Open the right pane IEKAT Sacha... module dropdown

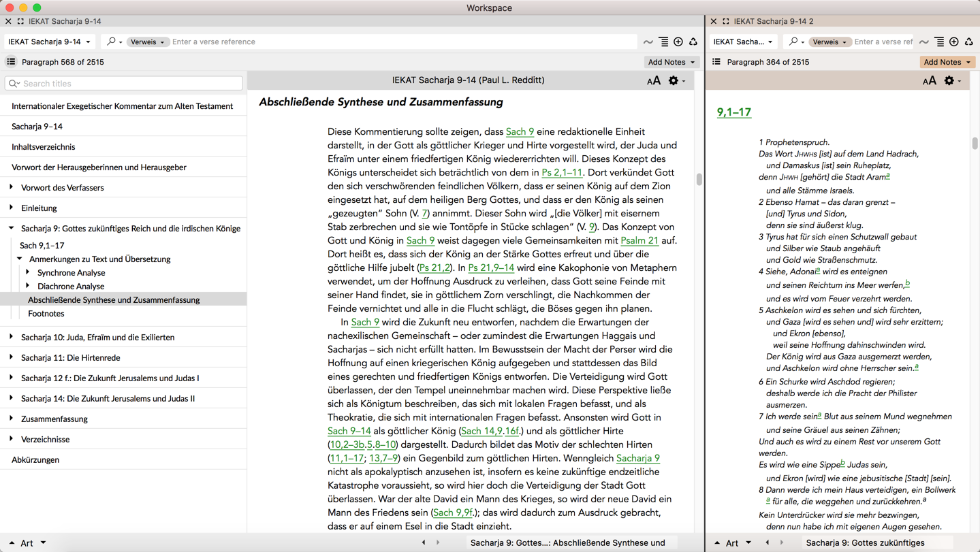click(x=743, y=42)
